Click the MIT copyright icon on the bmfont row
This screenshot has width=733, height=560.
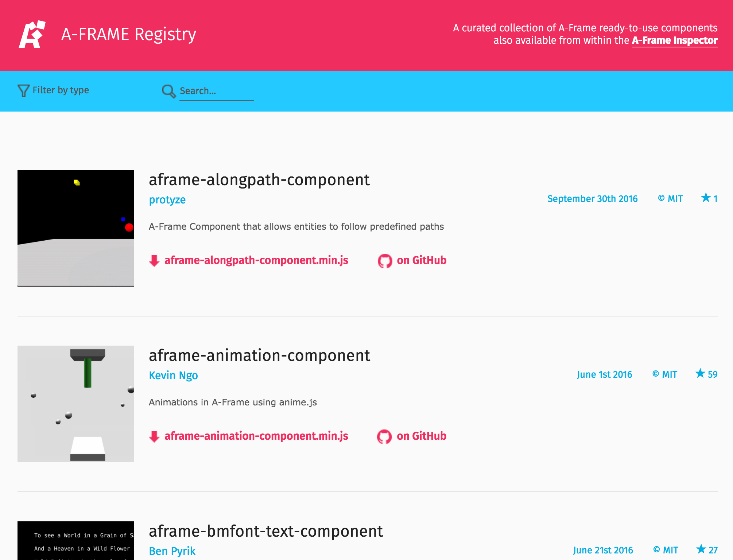click(x=656, y=549)
